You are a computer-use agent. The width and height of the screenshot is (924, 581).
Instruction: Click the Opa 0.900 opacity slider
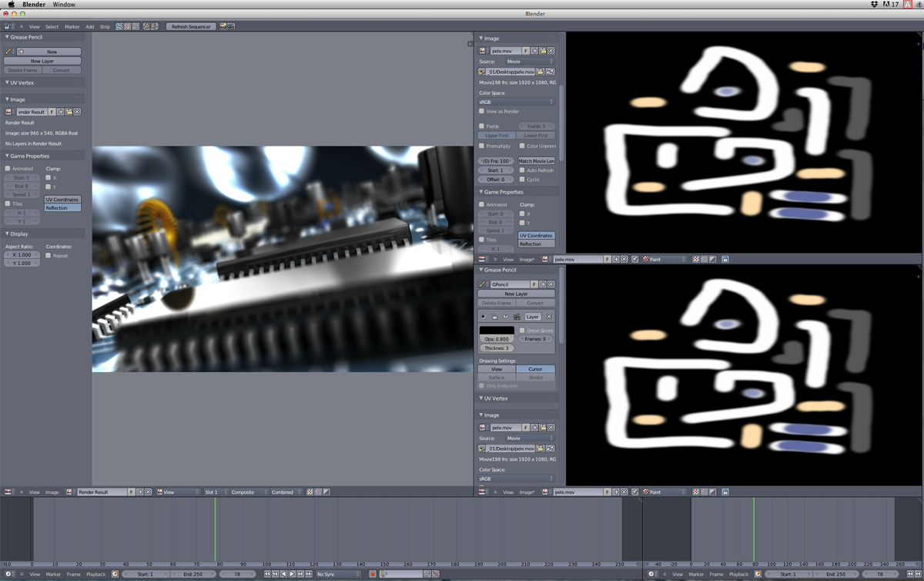pos(496,338)
